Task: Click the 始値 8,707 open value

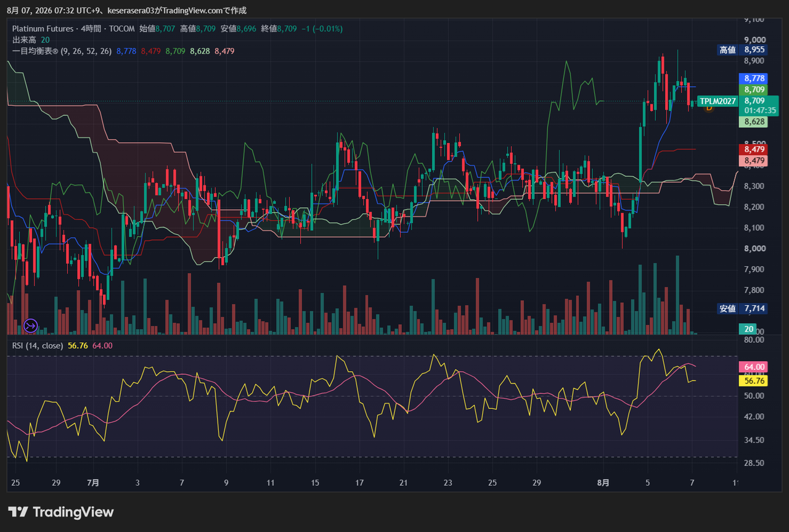Action: pos(157,28)
